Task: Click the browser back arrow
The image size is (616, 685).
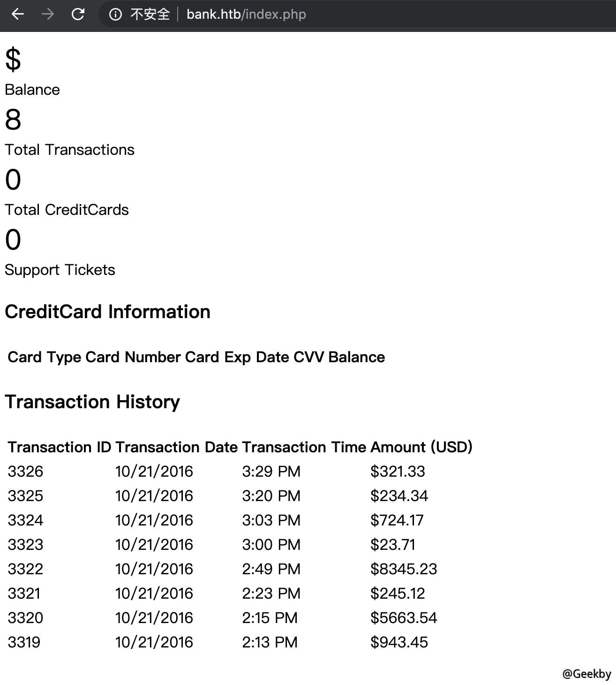Action: [18, 15]
